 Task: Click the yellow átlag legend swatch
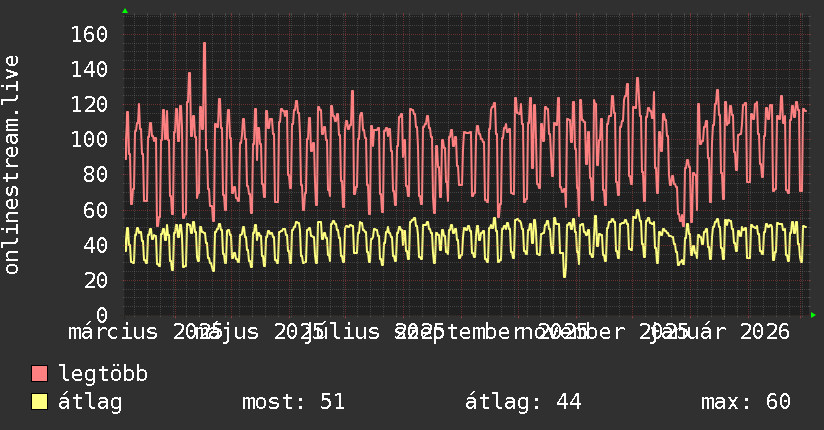pos(39,401)
